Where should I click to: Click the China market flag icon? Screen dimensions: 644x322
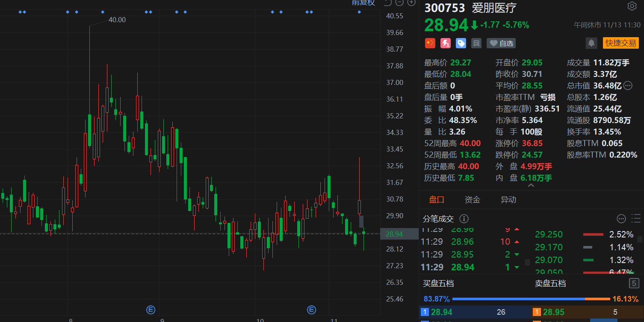430,43
